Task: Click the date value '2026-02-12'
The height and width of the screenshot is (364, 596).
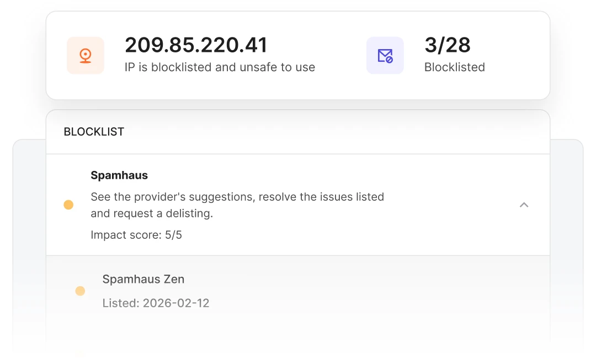Action: [176, 303]
